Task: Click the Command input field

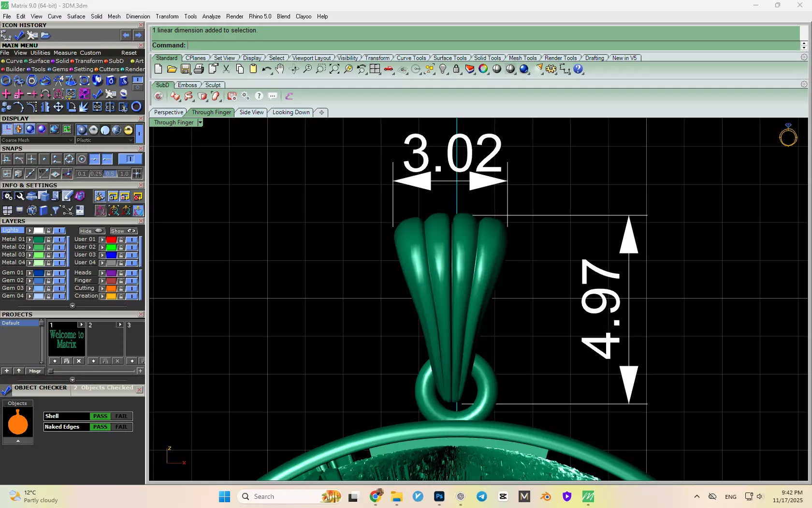Action: (x=493, y=45)
